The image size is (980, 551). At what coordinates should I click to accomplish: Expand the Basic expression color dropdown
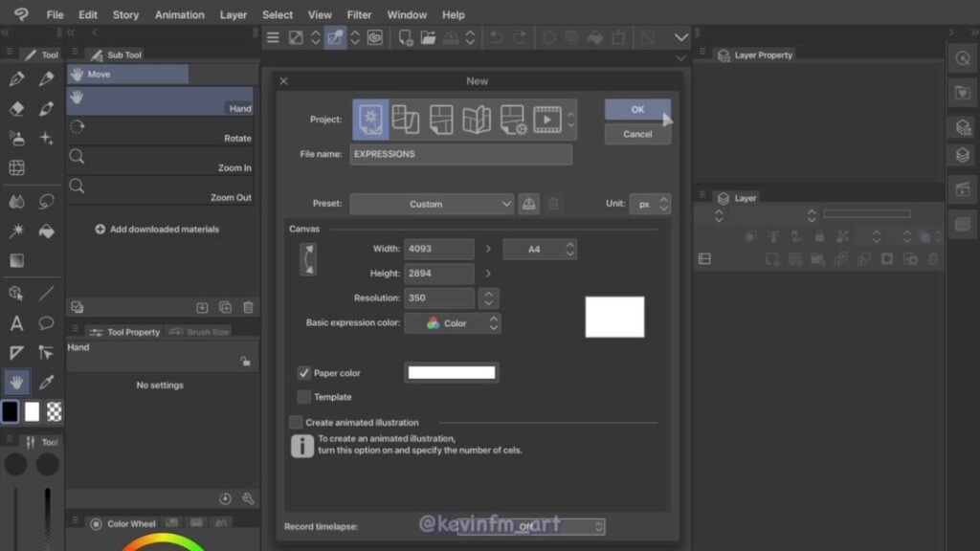point(452,323)
